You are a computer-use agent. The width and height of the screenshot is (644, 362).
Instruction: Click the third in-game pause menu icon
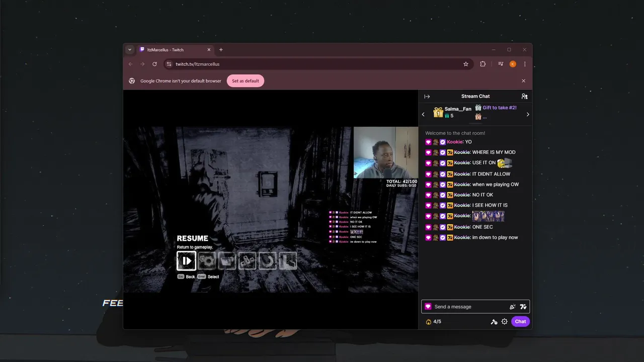pyautogui.click(x=227, y=261)
